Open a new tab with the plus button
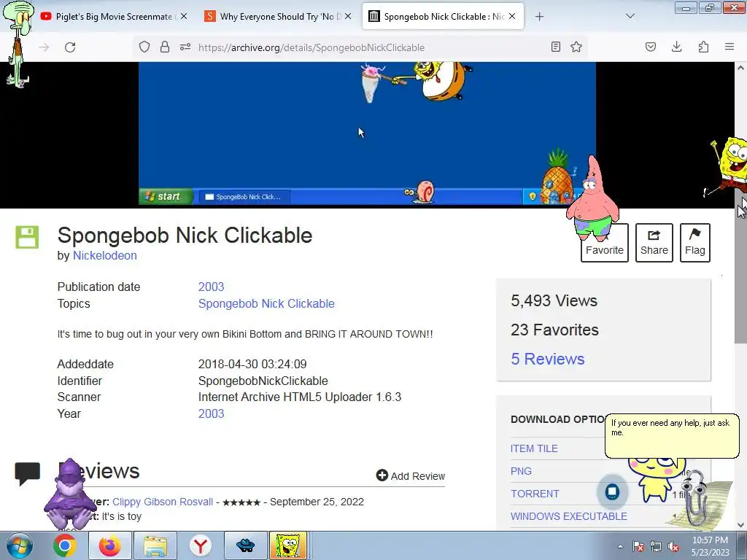 point(539,17)
